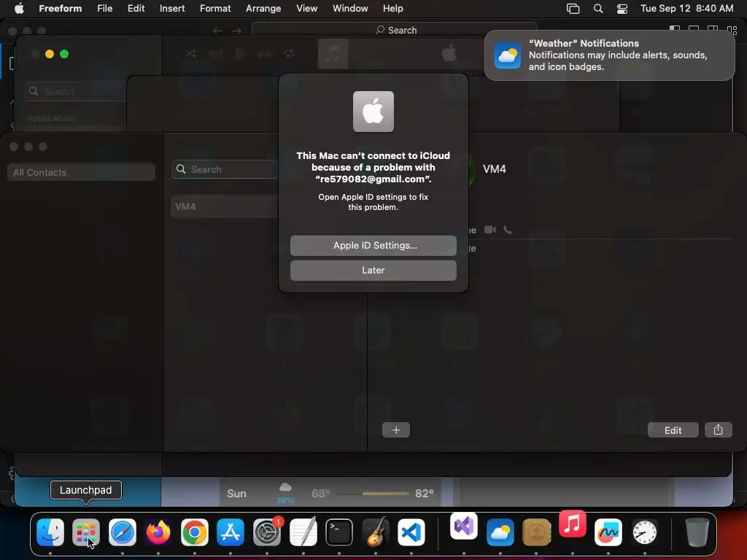Open Launchpad from the dock
747x560 pixels.
(86, 532)
